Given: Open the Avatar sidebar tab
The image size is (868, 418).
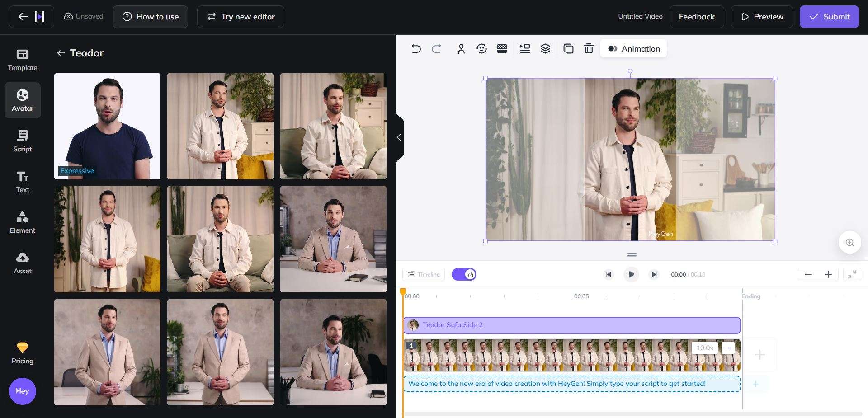Looking at the screenshot, I should (x=23, y=100).
